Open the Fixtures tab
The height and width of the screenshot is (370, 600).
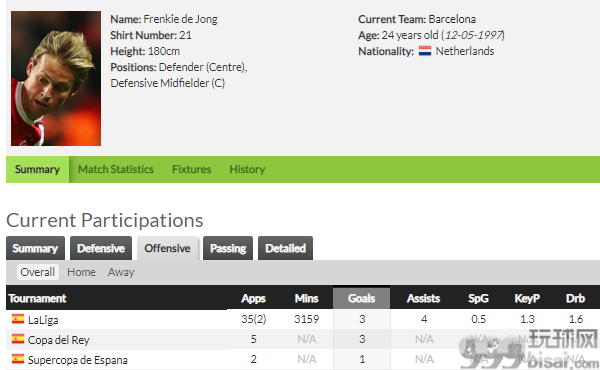(191, 169)
